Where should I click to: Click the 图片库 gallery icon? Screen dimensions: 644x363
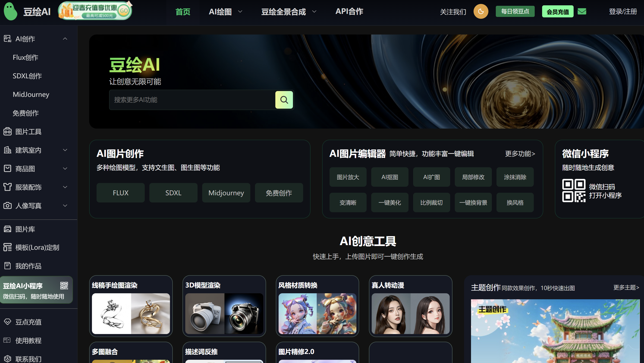(7, 229)
